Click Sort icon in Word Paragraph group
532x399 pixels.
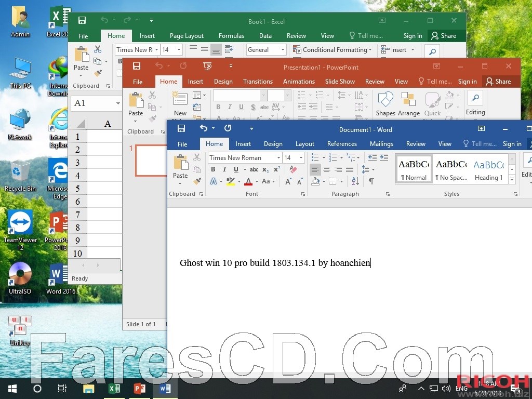pos(355,181)
